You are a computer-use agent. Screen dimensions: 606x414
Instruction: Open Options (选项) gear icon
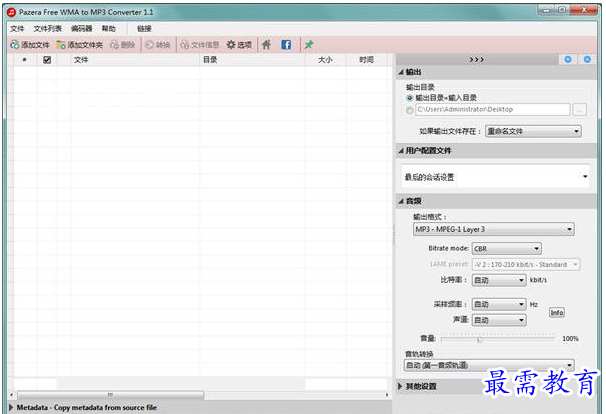coord(231,45)
